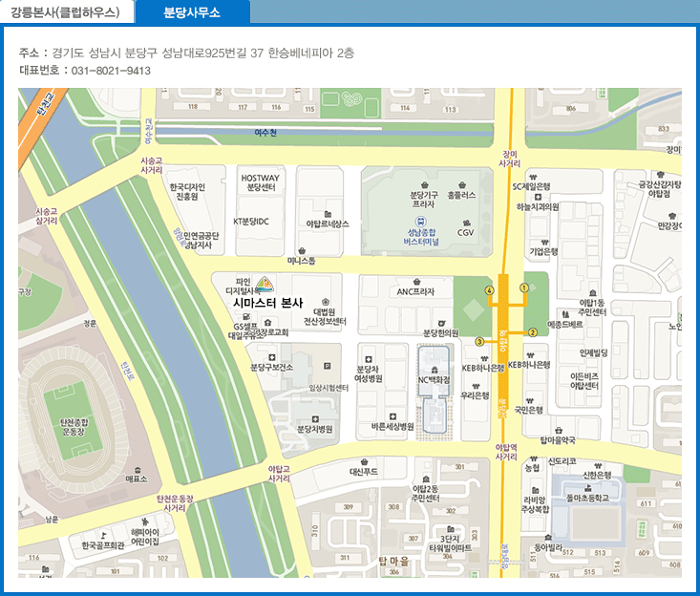Click the store icon above 홈플러스
700x596 pixels.
coord(462,185)
